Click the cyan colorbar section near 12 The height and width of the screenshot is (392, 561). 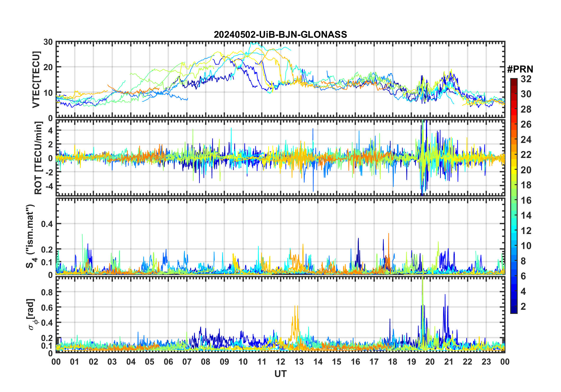tap(514, 230)
